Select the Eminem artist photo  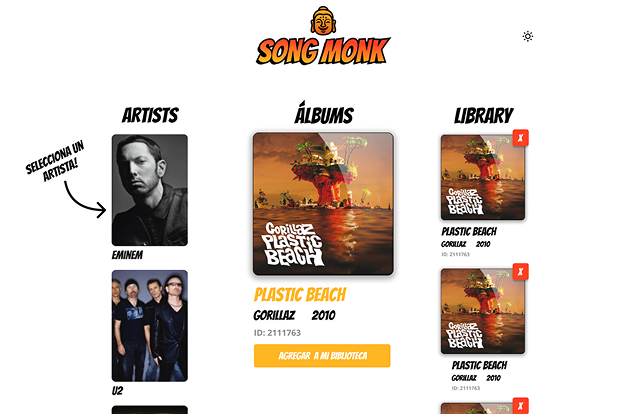150,190
